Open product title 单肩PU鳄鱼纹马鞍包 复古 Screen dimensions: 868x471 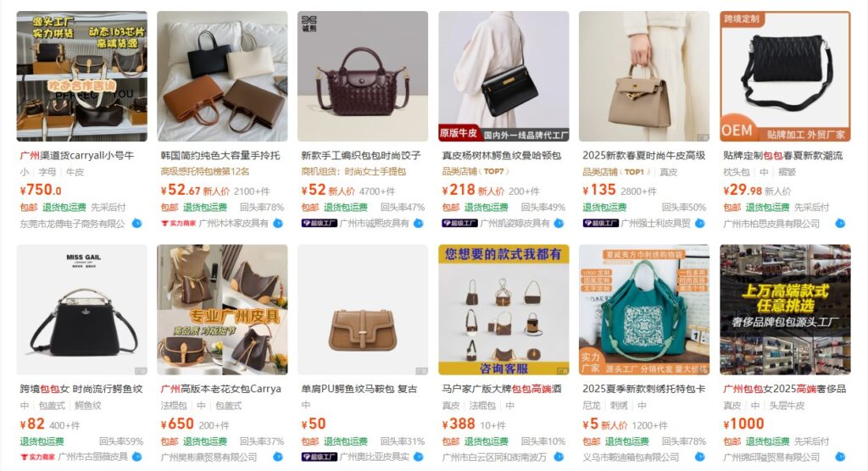tap(359, 389)
